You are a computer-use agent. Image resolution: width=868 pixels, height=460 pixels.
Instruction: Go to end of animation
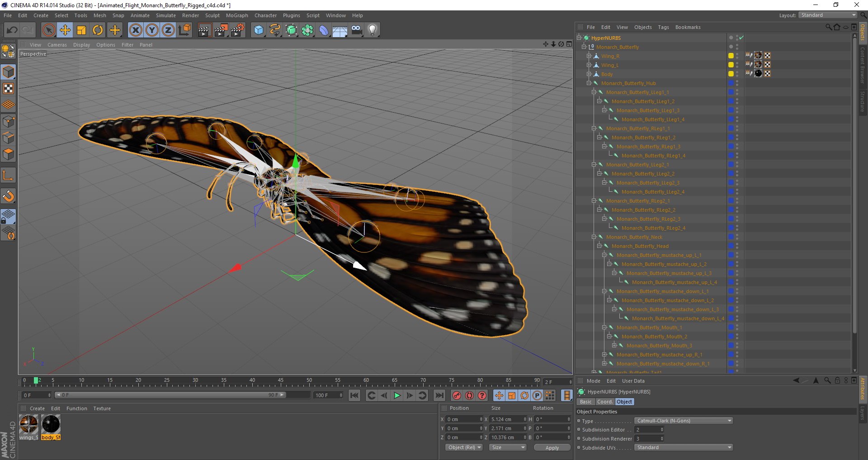(439, 395)
